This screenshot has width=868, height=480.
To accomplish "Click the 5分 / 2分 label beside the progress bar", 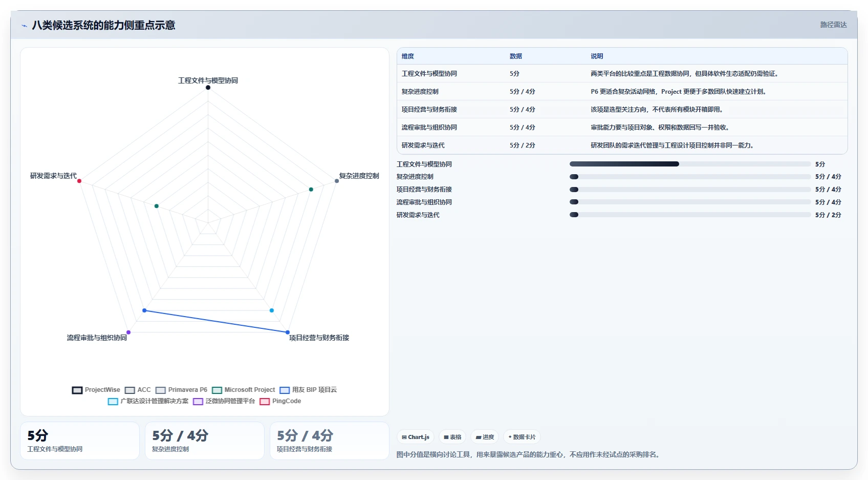I will pos(828,215).
